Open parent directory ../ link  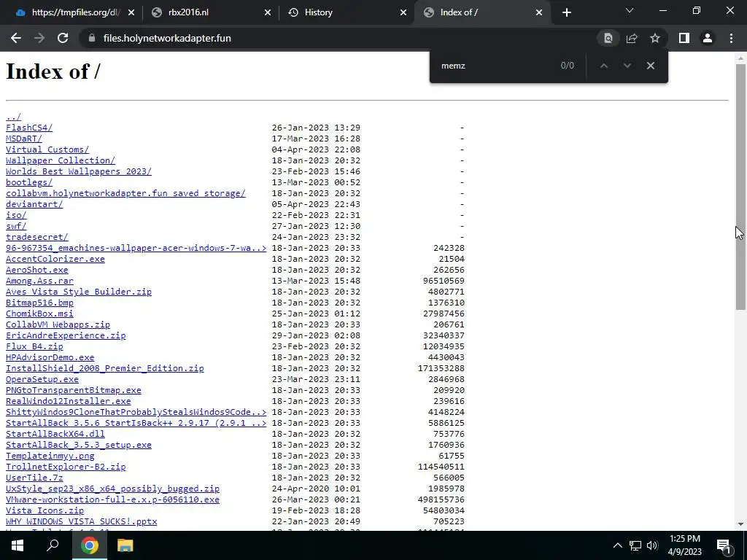13,117
